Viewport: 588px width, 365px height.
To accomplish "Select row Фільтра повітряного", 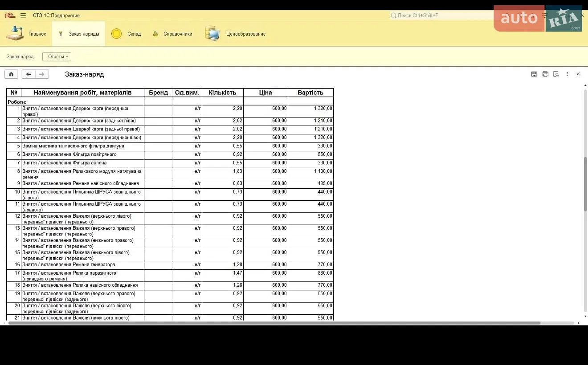I will pos(170,155).
